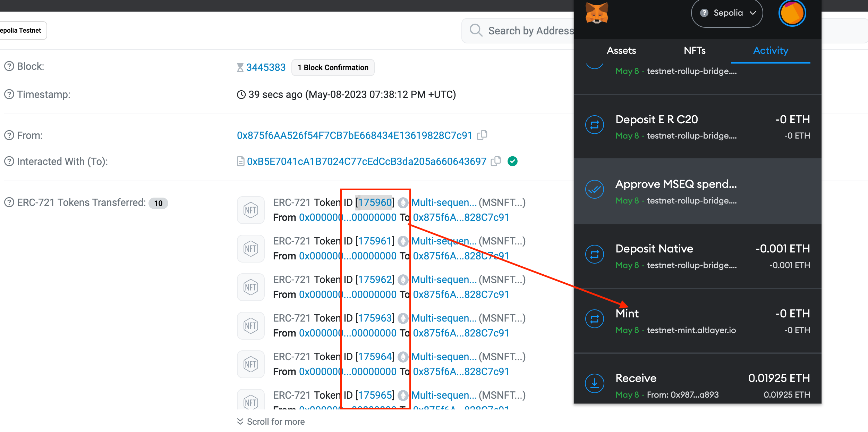Click the clock icon beside timestamp
Image resolution: width=868 pixels, height=432 pixels.
click(241, 94)
